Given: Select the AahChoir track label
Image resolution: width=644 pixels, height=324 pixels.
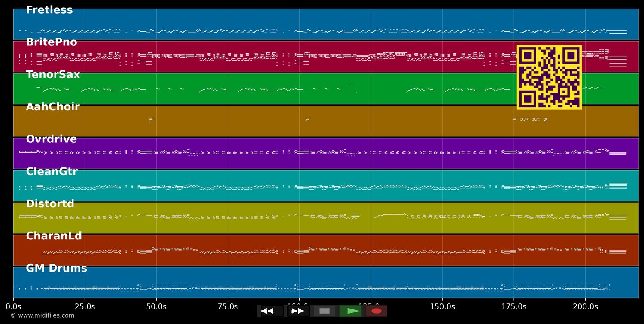Looking at the screenshot, I should click(x=53, y=107).
